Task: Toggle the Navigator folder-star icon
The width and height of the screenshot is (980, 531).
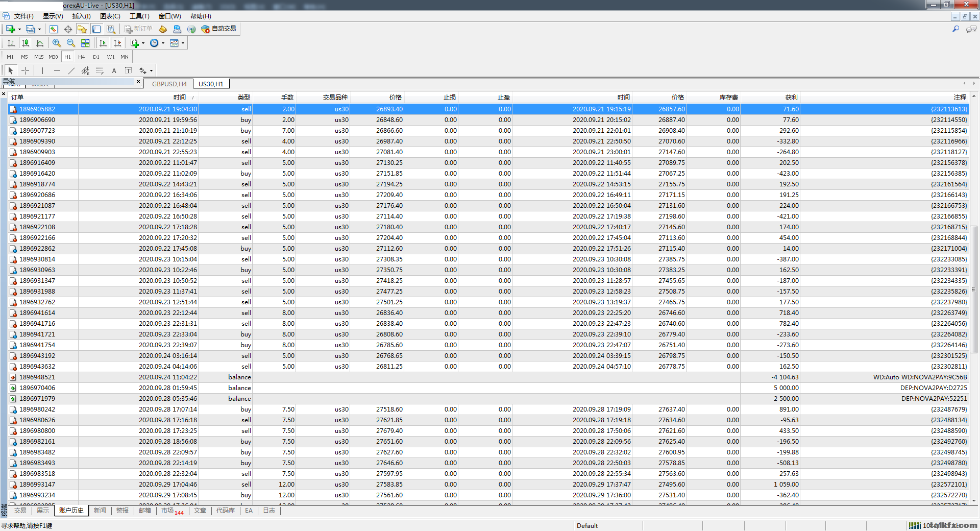Action: (x=82, y=29)
